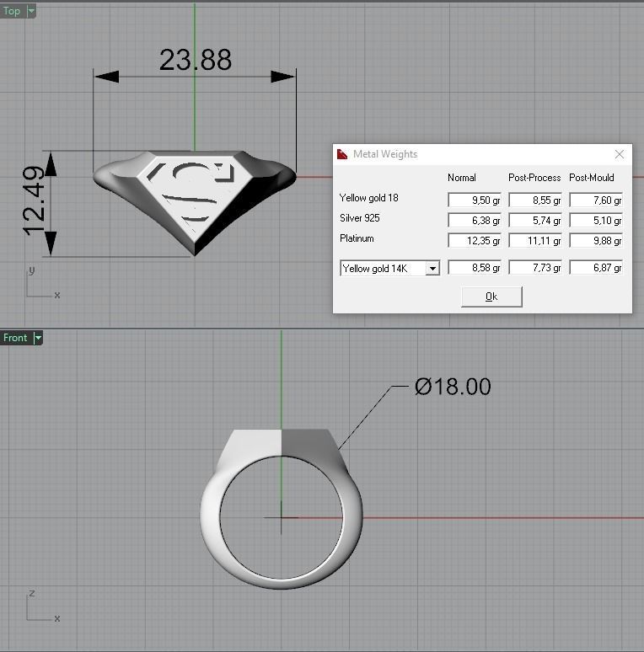This screenshot has height=652, width=644.
Task: Select Platinum Normal weight field
Action: 475,240
